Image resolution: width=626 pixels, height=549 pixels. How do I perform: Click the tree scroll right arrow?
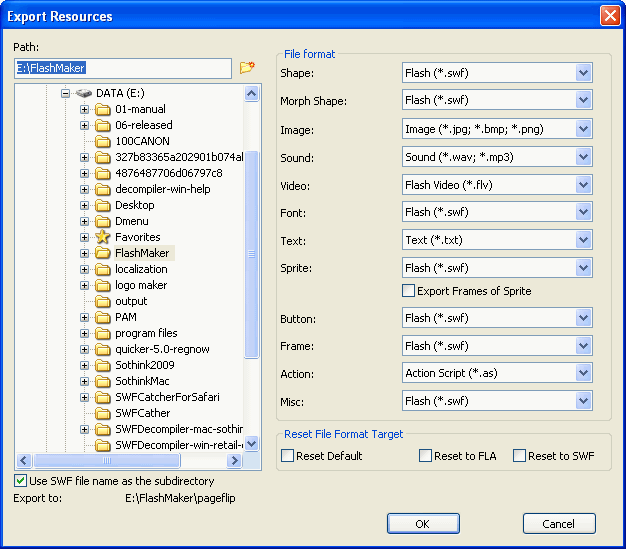tap(234, 460)
